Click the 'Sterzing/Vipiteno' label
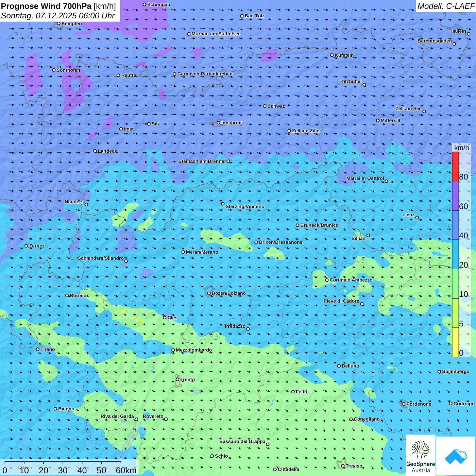This screenshot has width=476, height=476. point(245,206)
